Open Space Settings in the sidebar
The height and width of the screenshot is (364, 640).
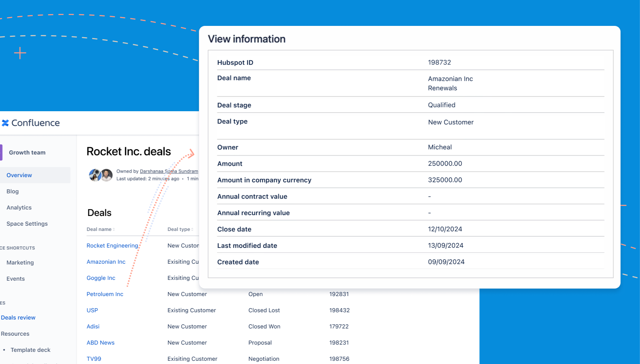pos(27,224)
